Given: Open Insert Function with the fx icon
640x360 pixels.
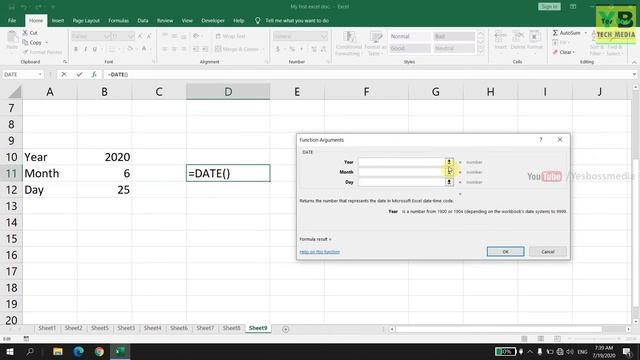Looking at the screenshot, I should tap(94, 74).
